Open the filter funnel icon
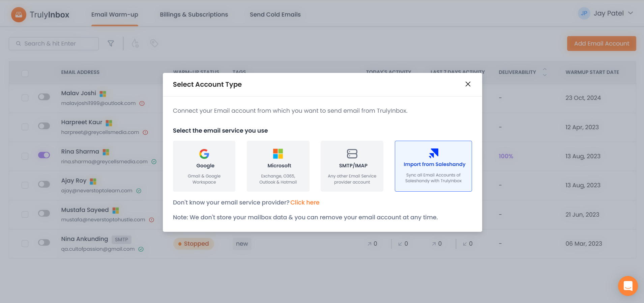Viewport: 644px width, 303px height. pyautogui.click(x=111, y=44)
